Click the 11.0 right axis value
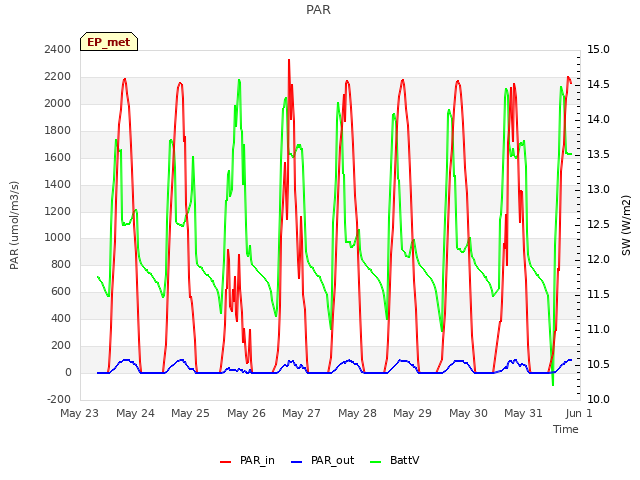 click(598, 329)
